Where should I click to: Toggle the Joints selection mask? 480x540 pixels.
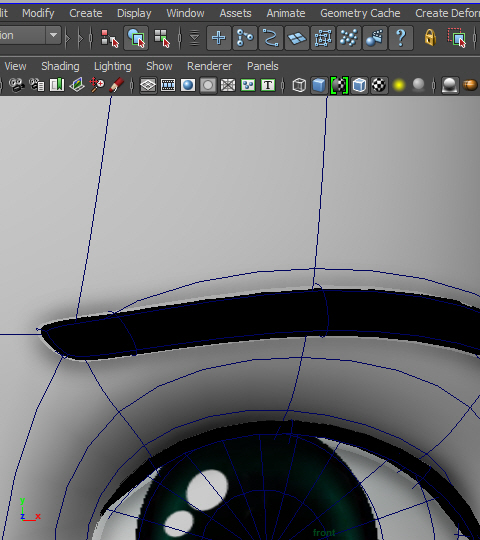tap(245, 38)
